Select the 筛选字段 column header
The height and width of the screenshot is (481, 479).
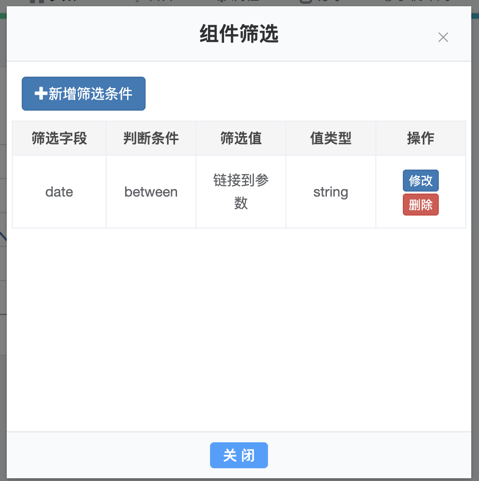click(x=59, y=138)
